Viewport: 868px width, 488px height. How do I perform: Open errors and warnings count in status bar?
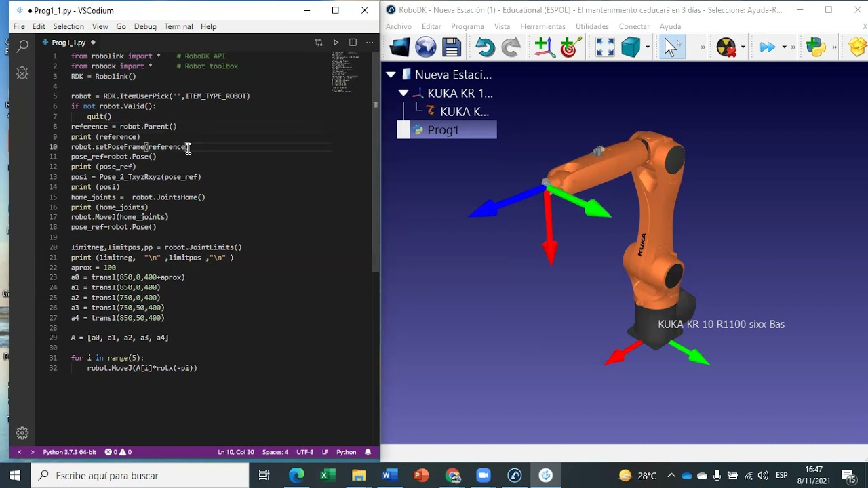[118, 452]
